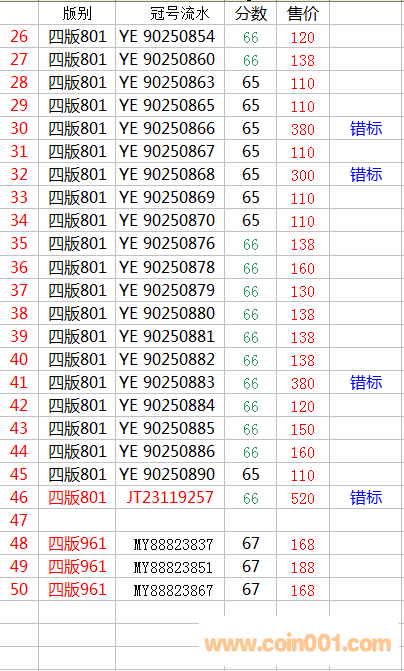
Task: Click the 错标 label in row 41
Action: tap(366, 382)
